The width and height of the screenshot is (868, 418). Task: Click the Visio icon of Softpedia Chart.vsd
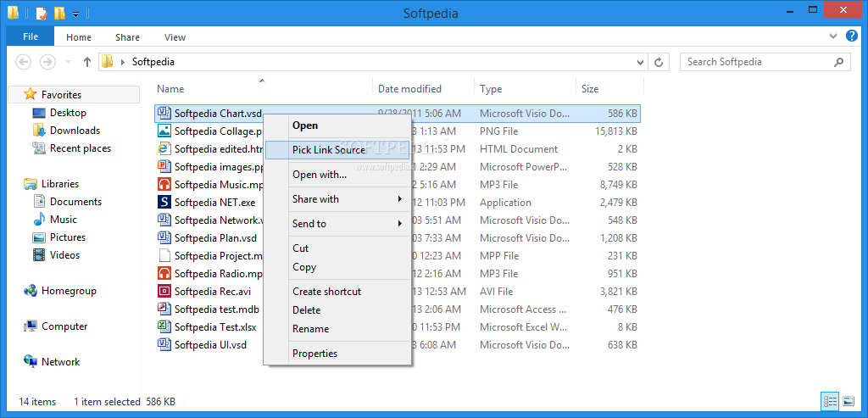pos(164,113)
